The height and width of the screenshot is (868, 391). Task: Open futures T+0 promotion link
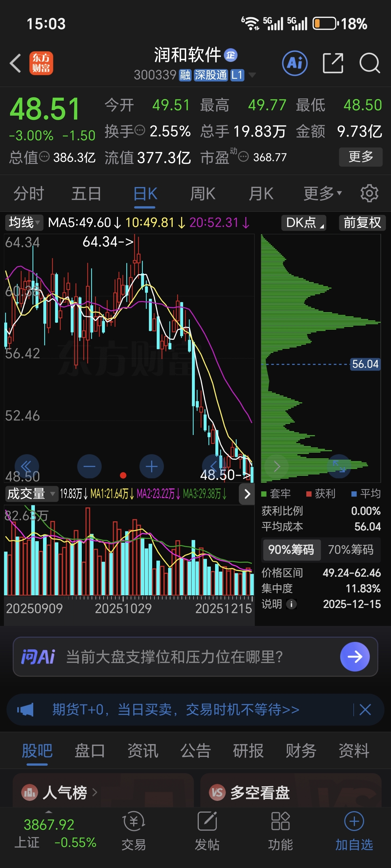[176, 710]
